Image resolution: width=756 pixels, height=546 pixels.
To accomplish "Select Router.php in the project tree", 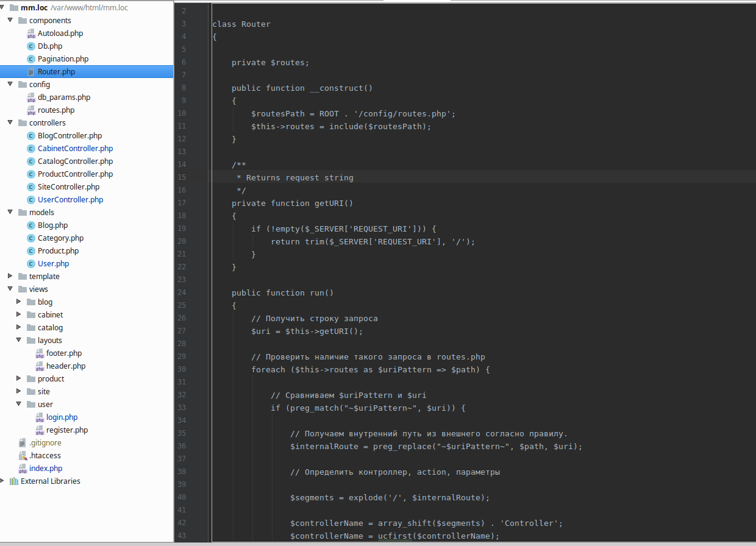I will [x=87, y=72].
